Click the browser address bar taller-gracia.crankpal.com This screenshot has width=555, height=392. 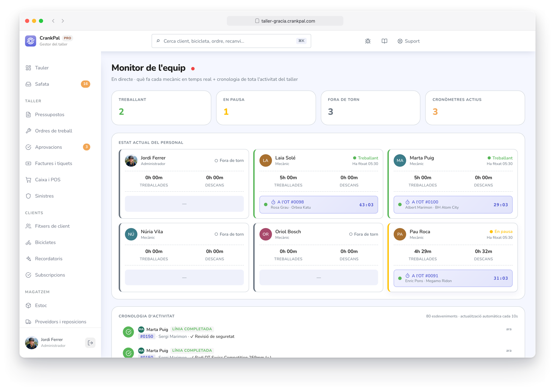click(x=285, y=21)
